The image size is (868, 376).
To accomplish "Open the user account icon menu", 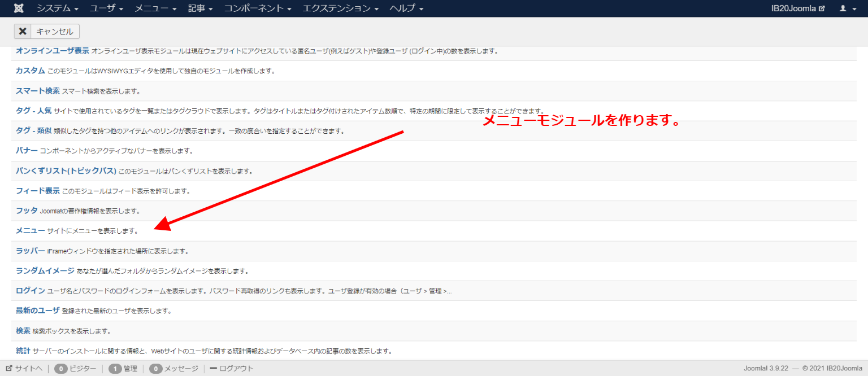I will click(x=848, y=8).
